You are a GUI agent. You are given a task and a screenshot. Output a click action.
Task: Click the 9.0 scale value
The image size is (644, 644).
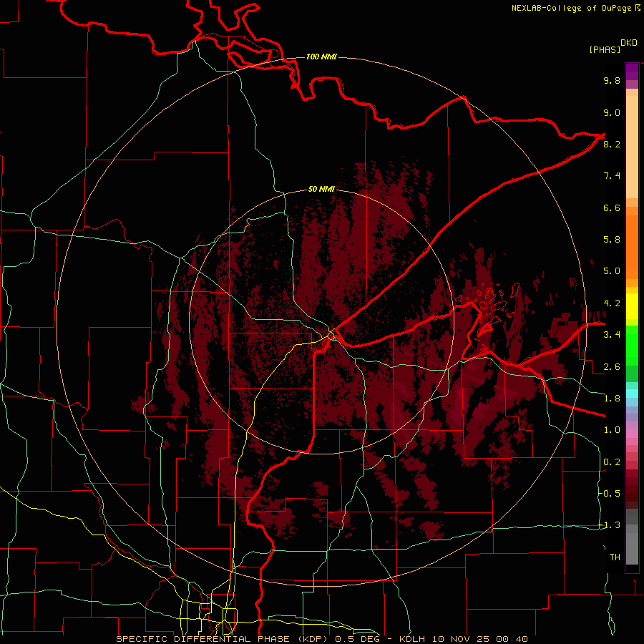[x=612, y=112]
